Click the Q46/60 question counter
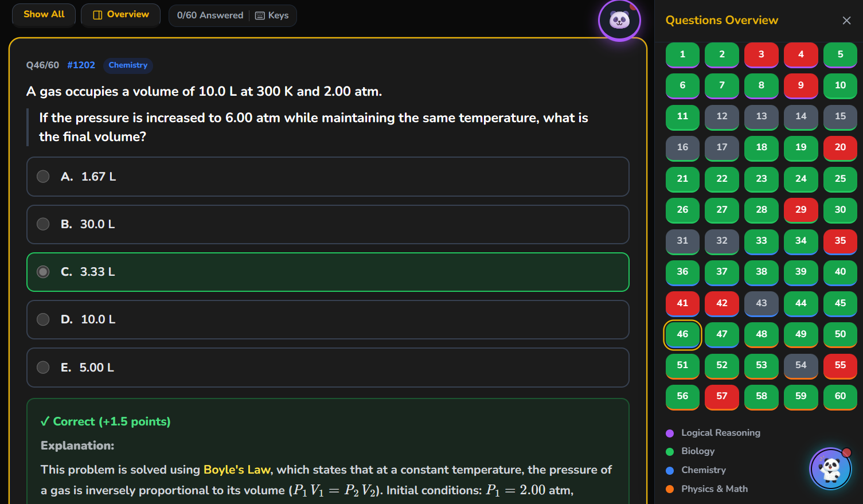863x504 pixels. pos(42,65)
